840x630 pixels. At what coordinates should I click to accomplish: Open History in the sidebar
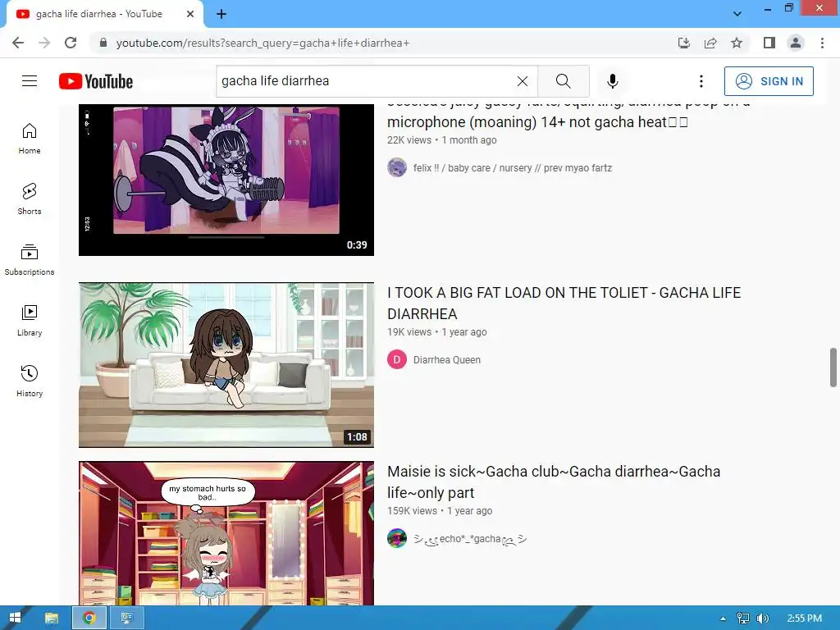(x=30, y=381)
